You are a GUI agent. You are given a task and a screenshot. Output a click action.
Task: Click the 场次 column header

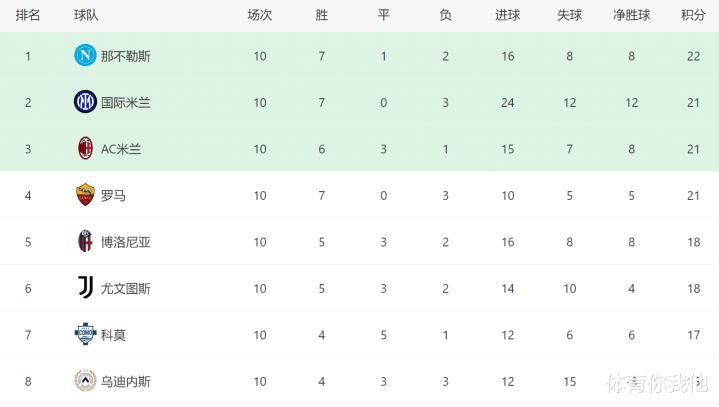tap(260, 15)
